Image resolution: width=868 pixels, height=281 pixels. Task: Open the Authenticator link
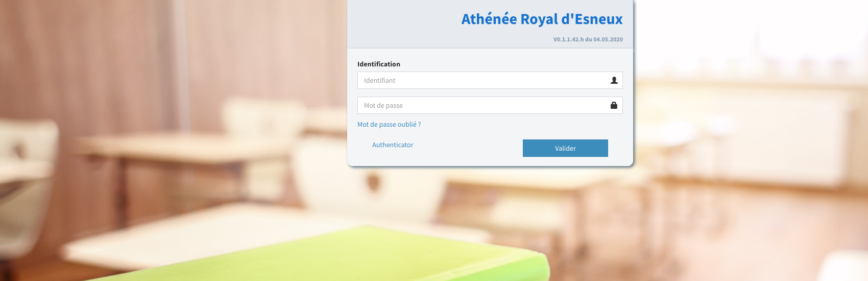coord(393,145)
